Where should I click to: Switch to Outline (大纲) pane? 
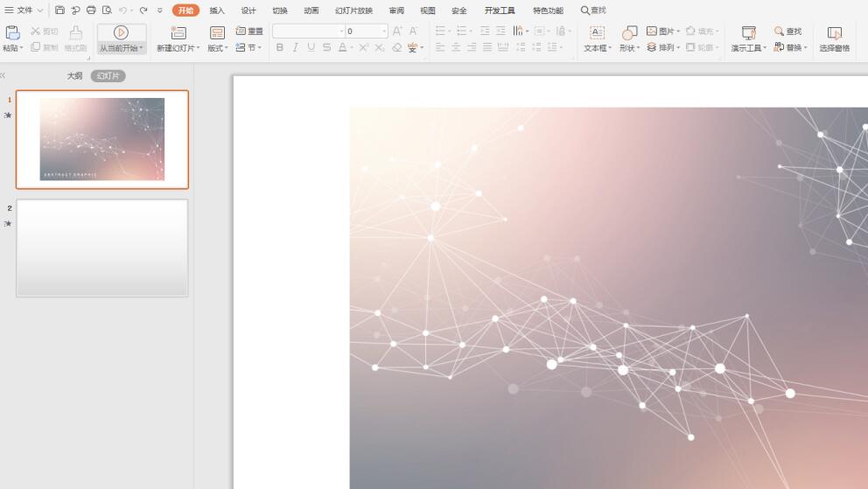74,76
